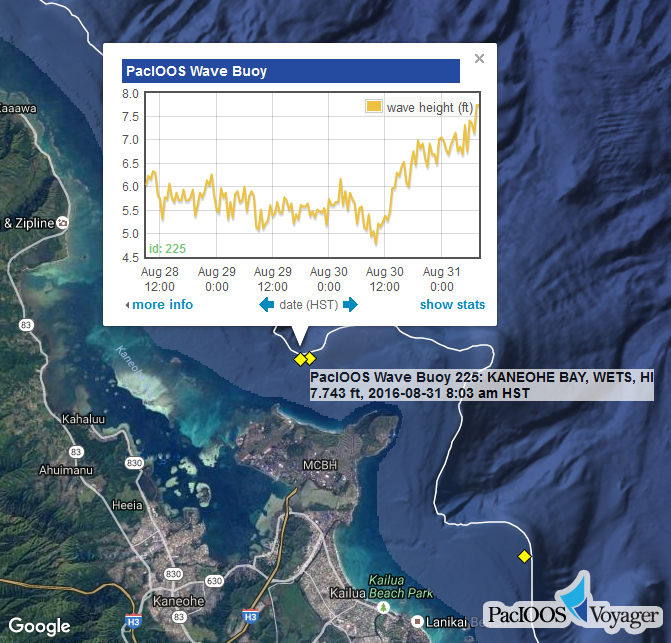671x643 pixels.
Task: Click the route 830 shield near Heeia
Action: [x=134, y=463]
